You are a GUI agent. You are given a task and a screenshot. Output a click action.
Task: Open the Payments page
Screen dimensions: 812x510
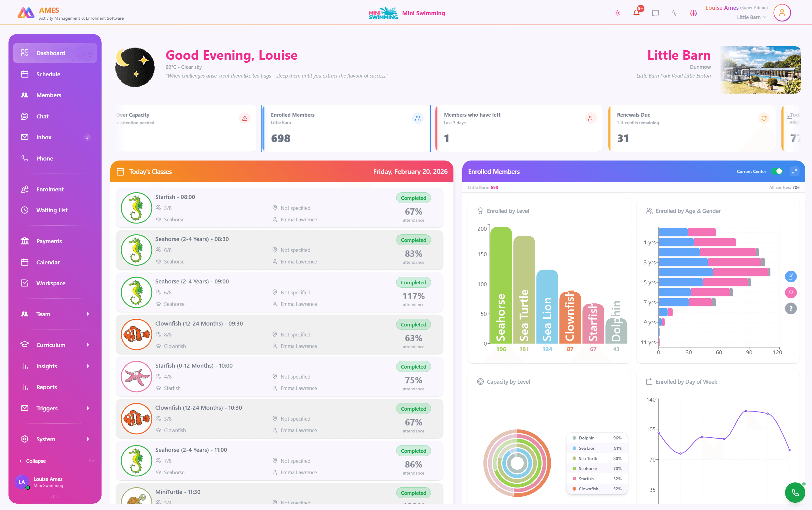click(x=55, y=241)
